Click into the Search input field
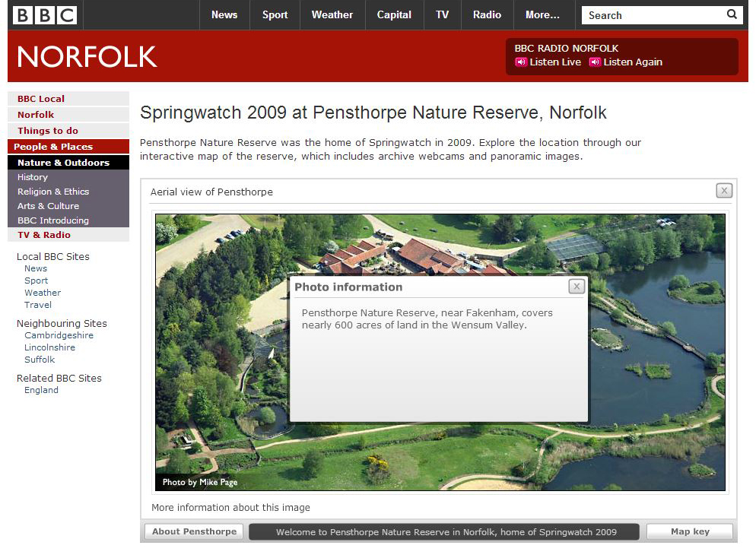The width and height of the screenshot is (756, 558). click(650, 15)
